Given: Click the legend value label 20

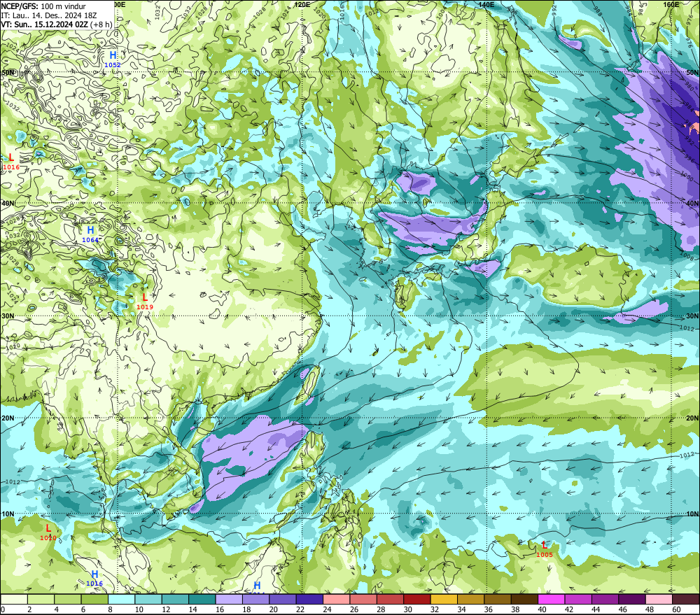Looking at the screenshot, I should coord(273,609).
